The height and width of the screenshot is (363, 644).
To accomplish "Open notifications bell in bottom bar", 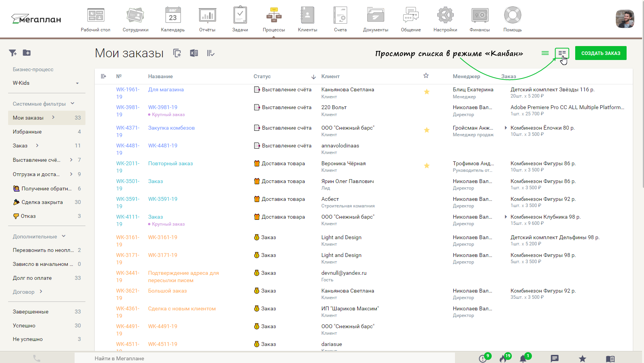I will (x=523, y=359).
